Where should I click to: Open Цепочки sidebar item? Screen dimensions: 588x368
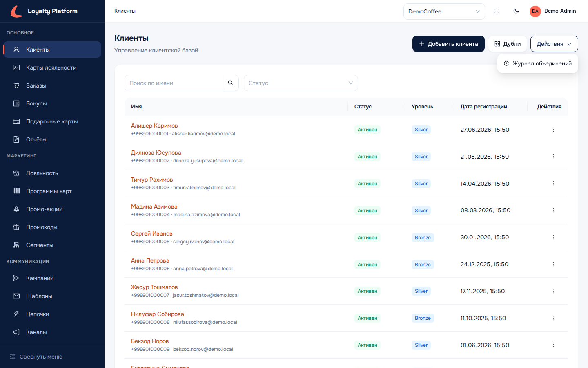point(52,314)
